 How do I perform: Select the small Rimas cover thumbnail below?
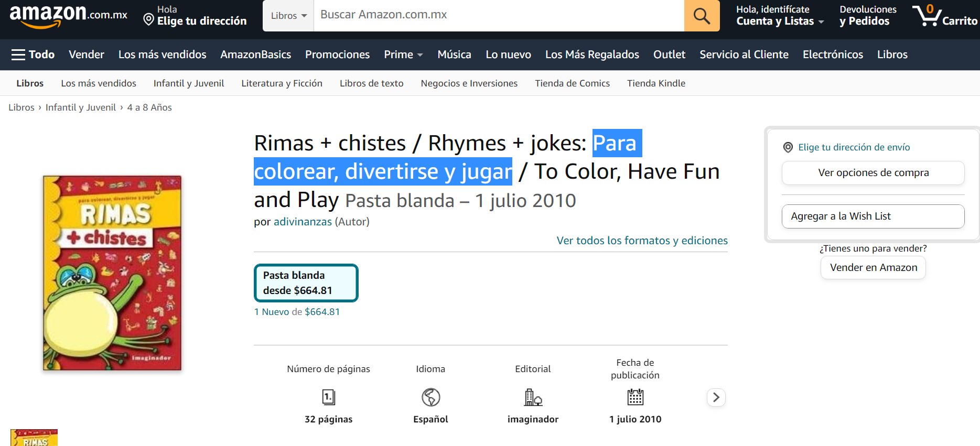pyautogui.click(x=34, y=438)
